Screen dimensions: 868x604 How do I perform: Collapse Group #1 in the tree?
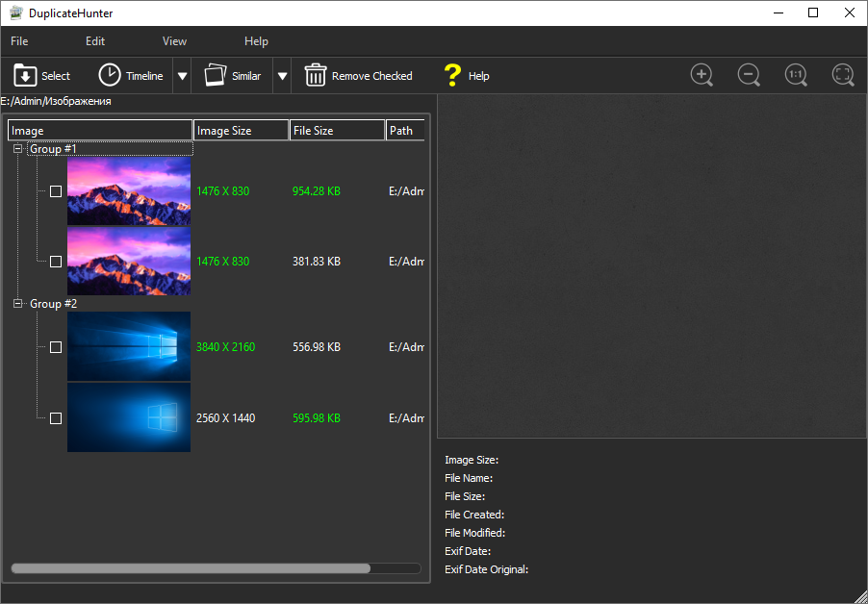click(x=18, y=149)
